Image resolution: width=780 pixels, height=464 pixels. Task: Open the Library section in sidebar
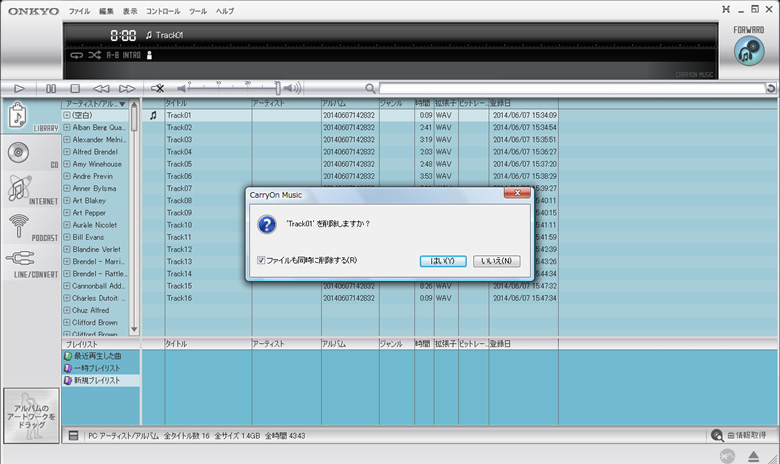tap(18, 117)
